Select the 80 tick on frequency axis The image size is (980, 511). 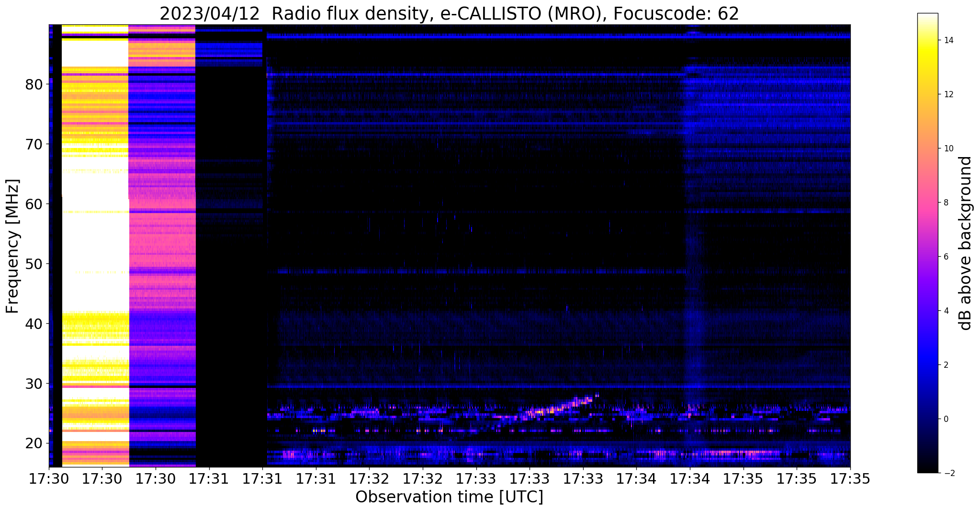[x=34, y=84]
